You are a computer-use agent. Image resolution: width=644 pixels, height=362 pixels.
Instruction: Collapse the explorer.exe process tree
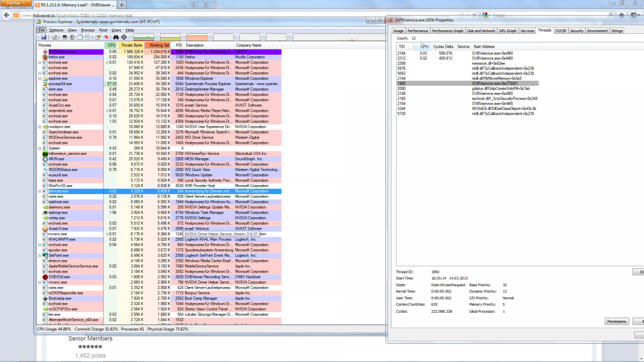(x=40, y=79)
